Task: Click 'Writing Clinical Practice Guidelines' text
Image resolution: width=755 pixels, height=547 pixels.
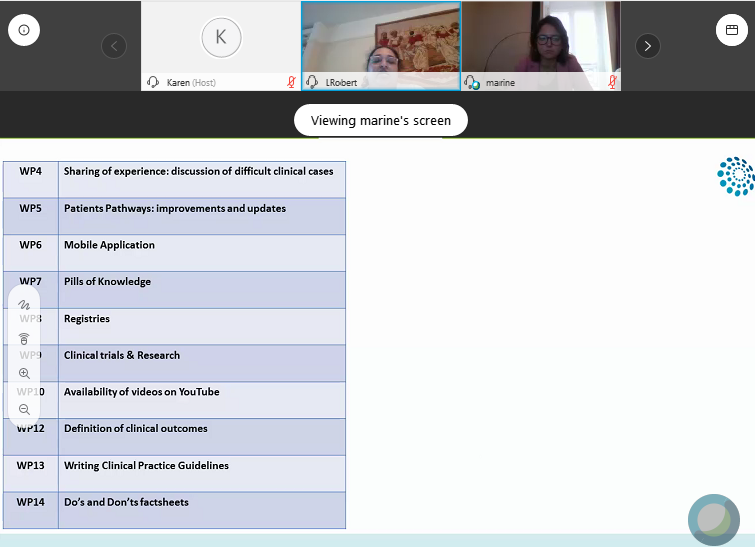Action: pos(146,466)
